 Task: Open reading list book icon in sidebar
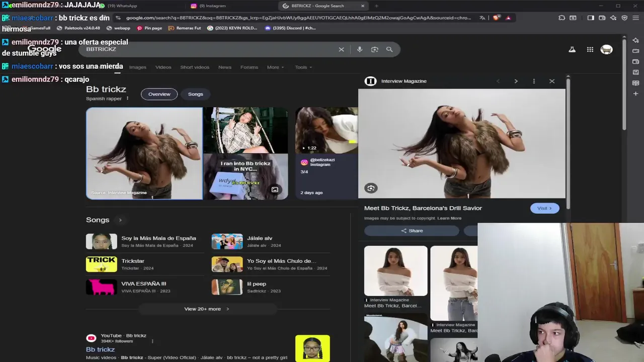636,83
